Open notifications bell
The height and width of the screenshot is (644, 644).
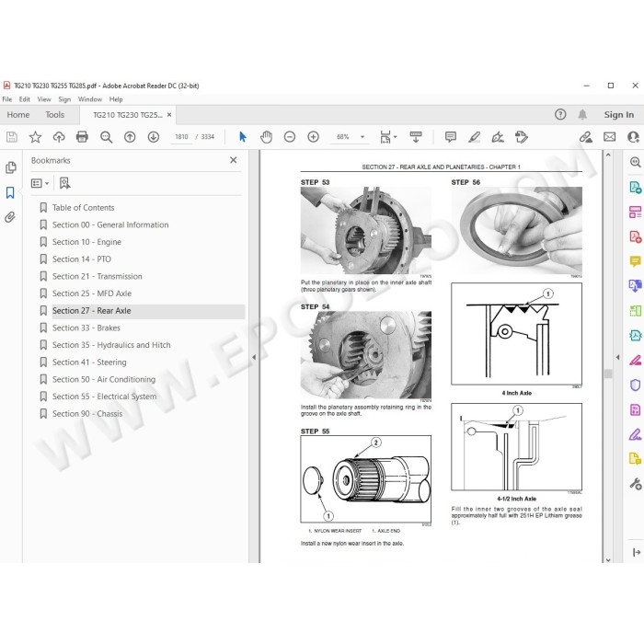(x=582, y=115)
